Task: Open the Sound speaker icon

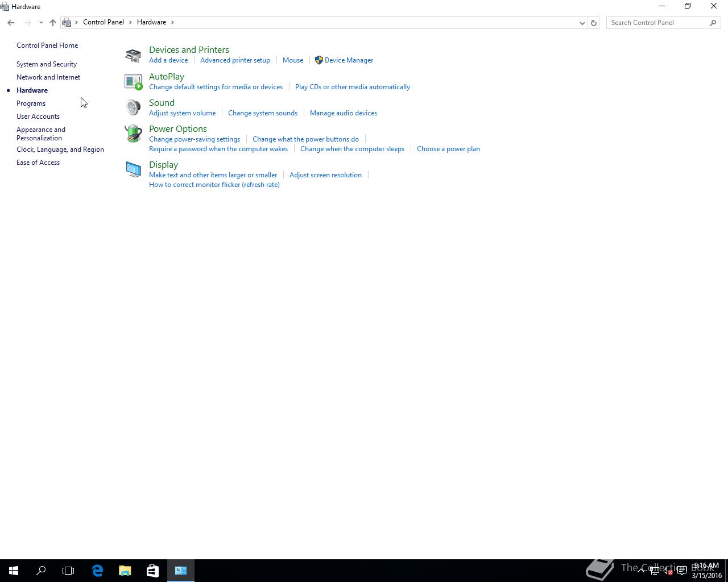Action: 133,108
